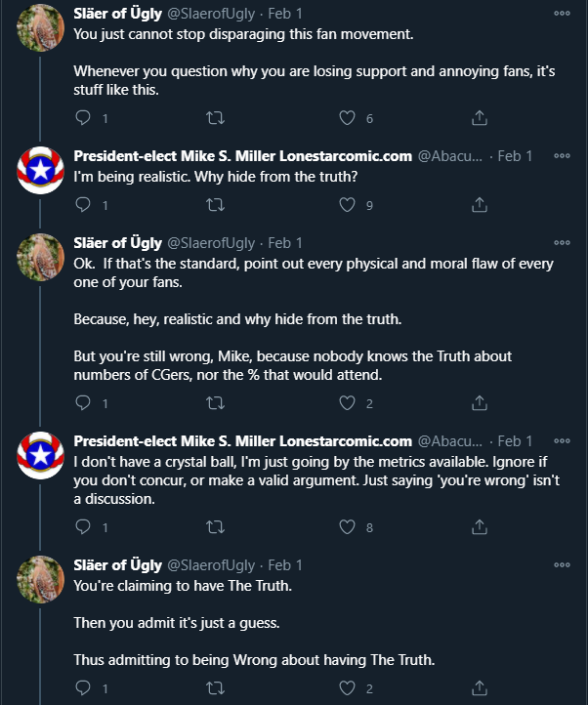Click the hawk avatar on the last tweet

click(x=40, y=579)
